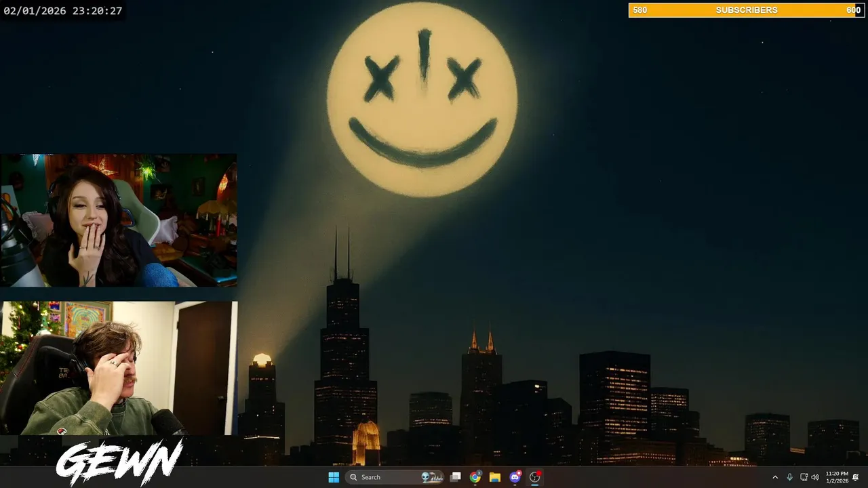868x488 pixels.
Task: Open Discord from the taskbar
Action: [x=515, y=477]
